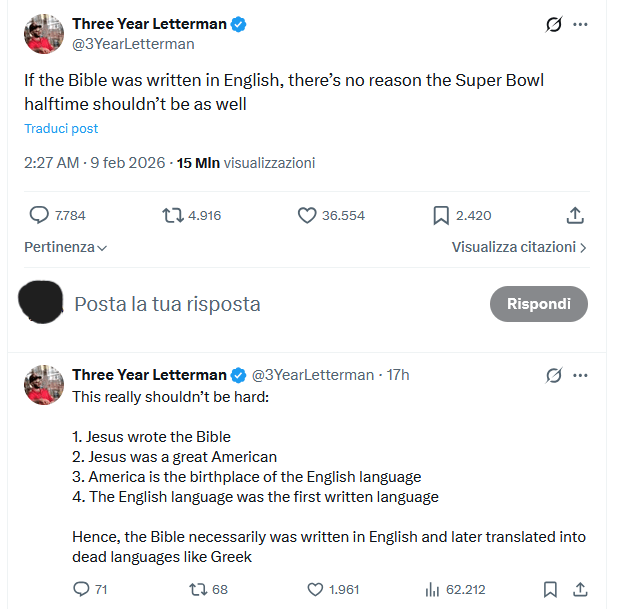Viewport: 617px width, 609px height.
Task: Bookmark the reply tweet
Action: pyautogui.click(x=550, y=590)
